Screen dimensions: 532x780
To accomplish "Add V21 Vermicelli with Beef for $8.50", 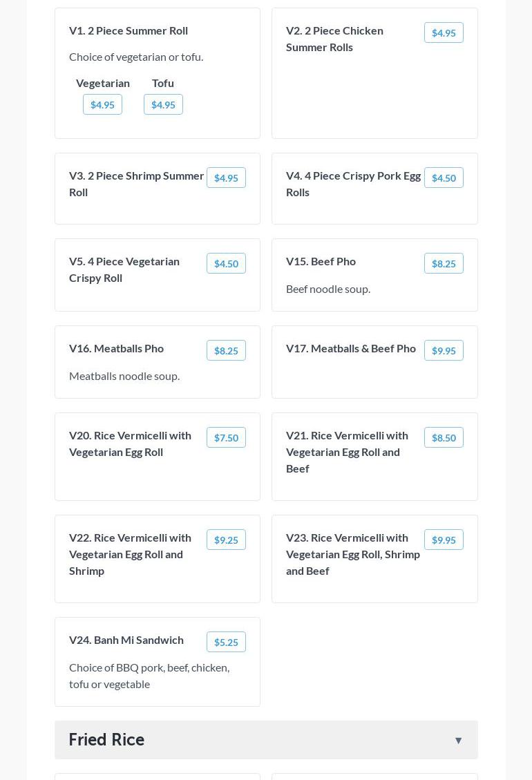I will point(444,437).
